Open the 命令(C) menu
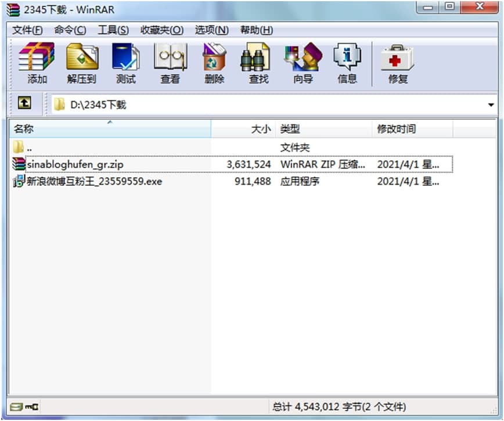The width and height of the screenshot is (504, 421). (x=70, y=30)
